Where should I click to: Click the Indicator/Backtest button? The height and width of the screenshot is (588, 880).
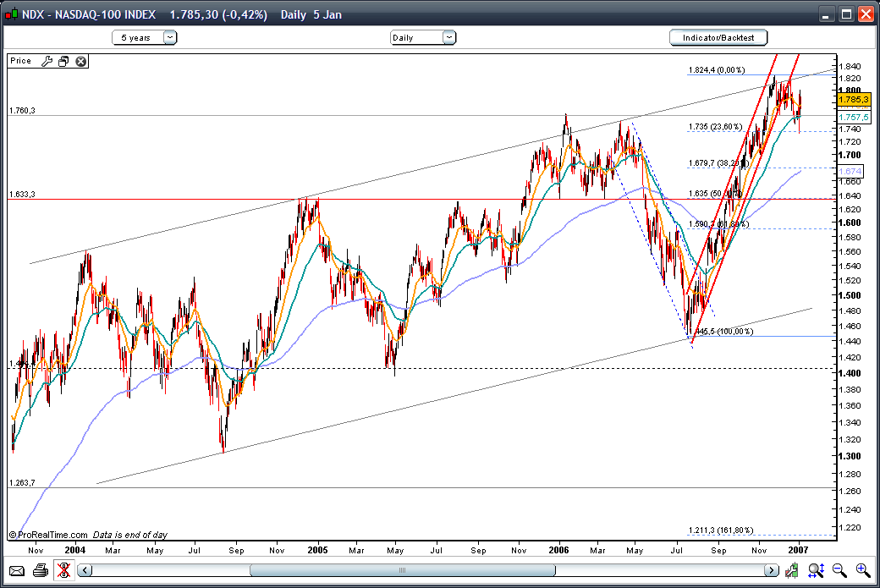[x=718, y=37]
